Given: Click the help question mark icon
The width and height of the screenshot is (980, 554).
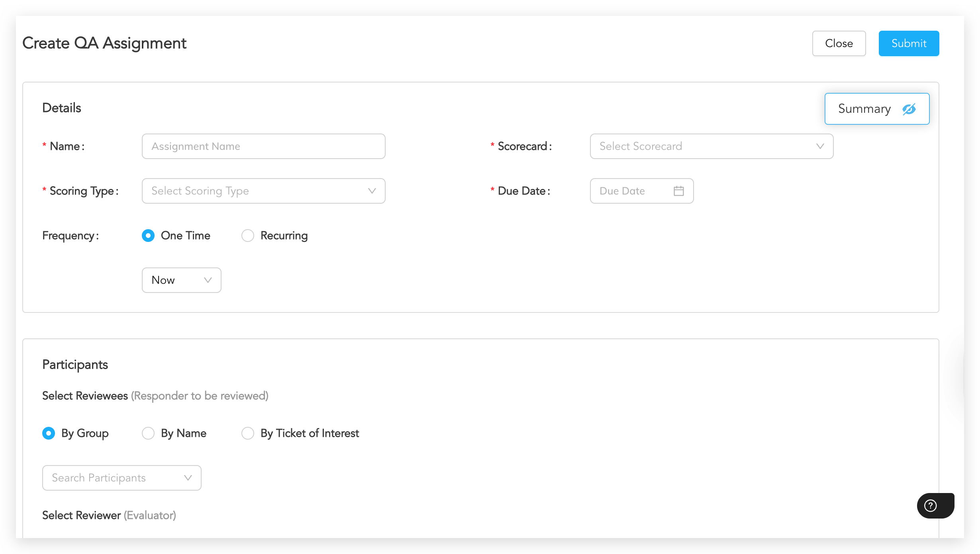Looking at the screenshot, I should click(930, 505).
